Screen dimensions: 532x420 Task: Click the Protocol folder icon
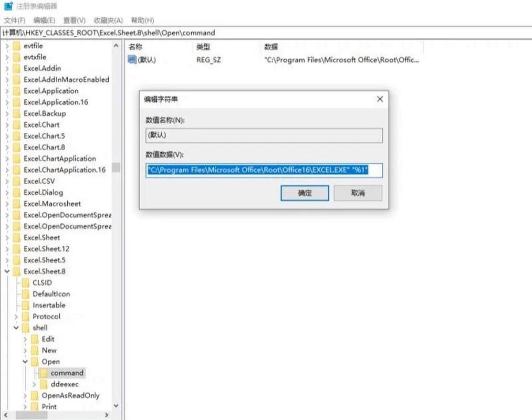point(25,317)
